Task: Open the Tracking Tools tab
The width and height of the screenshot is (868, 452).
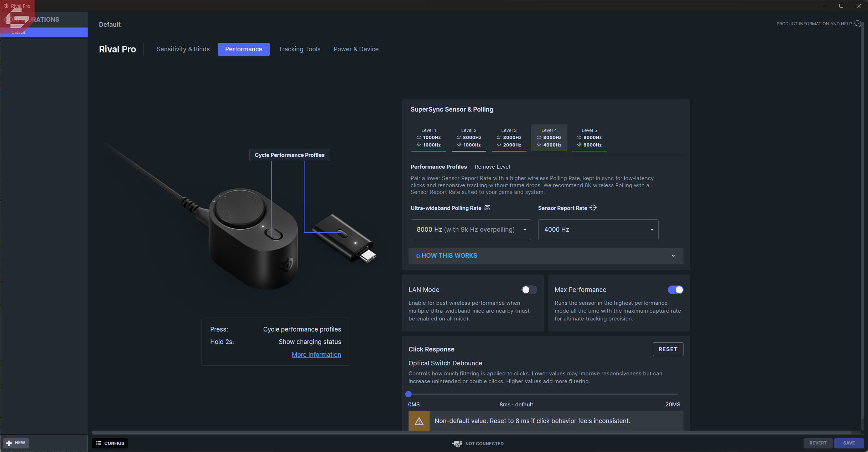Action: click(300, 49)
